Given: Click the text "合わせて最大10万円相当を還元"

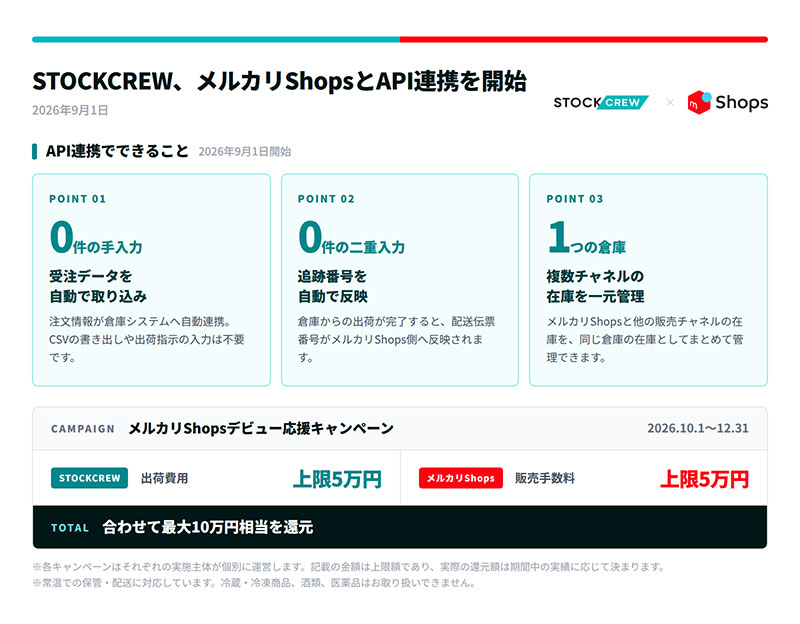Looking at the screenshot, I should coord(208,527).
